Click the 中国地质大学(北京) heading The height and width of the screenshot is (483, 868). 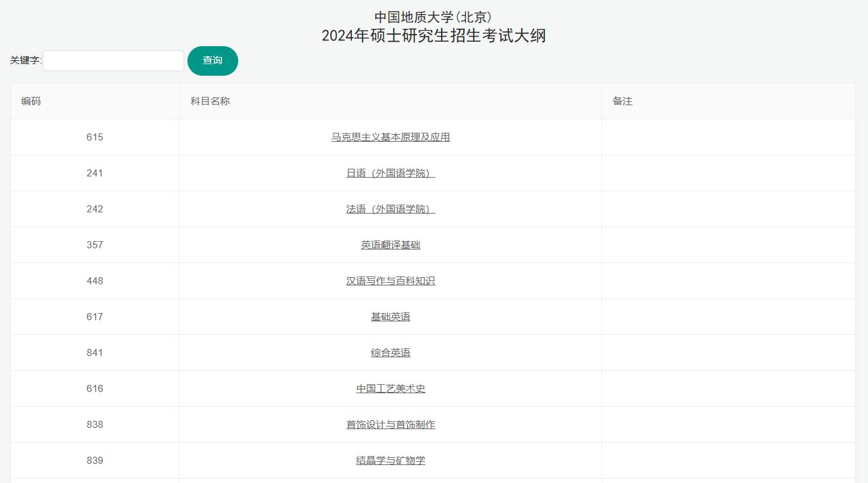click(433, 17)
